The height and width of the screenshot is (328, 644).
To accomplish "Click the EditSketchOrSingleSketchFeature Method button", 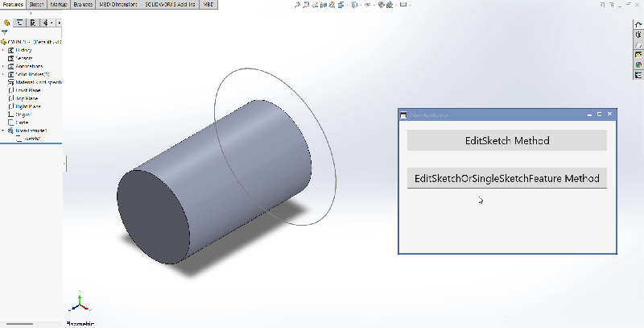I will tap(507, 178).
